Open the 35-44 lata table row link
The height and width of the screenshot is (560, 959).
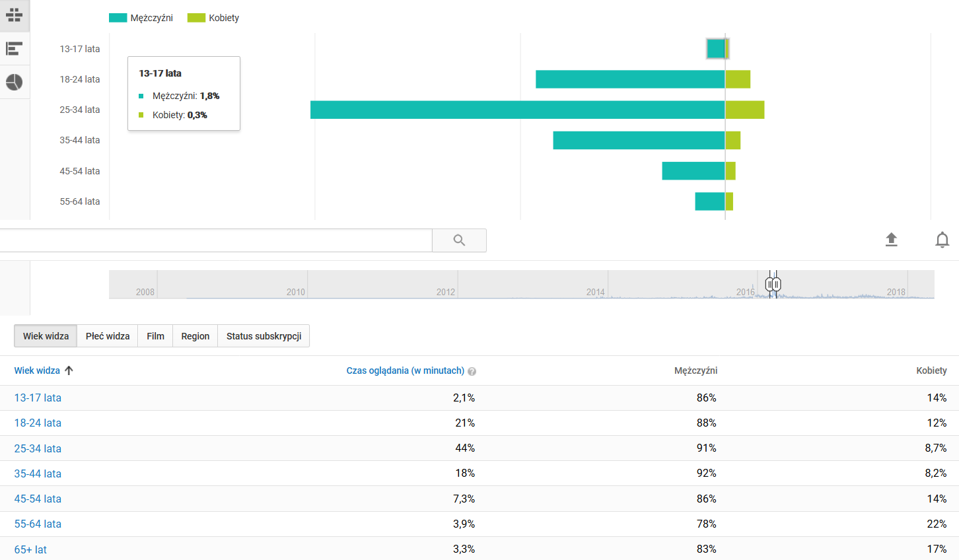pos(38,473)
